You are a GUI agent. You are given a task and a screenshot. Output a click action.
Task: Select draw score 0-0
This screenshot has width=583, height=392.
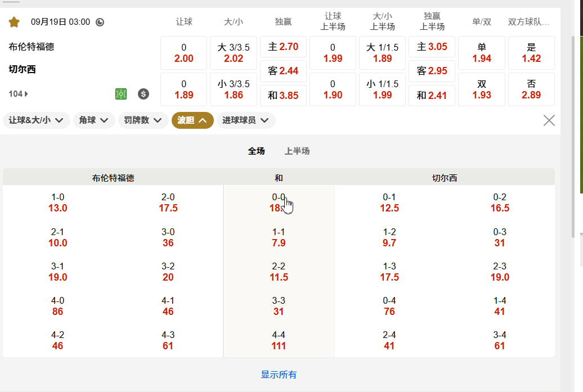[x=279, y=202]
